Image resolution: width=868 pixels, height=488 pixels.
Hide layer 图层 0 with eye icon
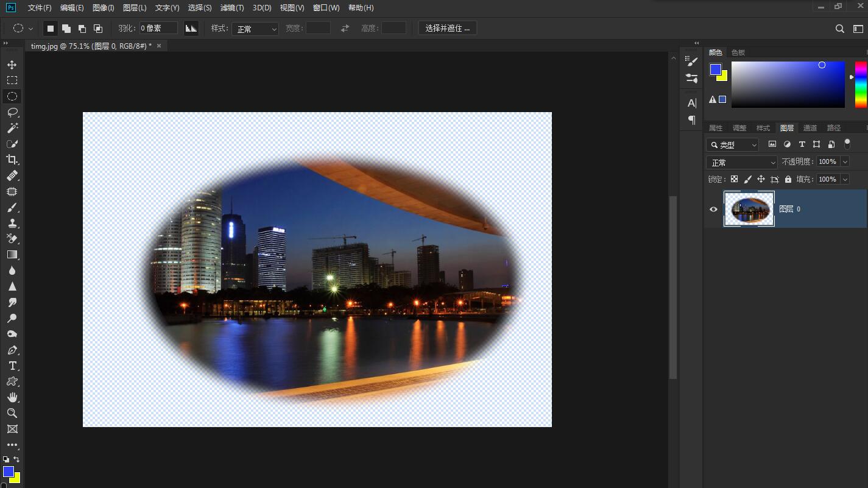713,209
